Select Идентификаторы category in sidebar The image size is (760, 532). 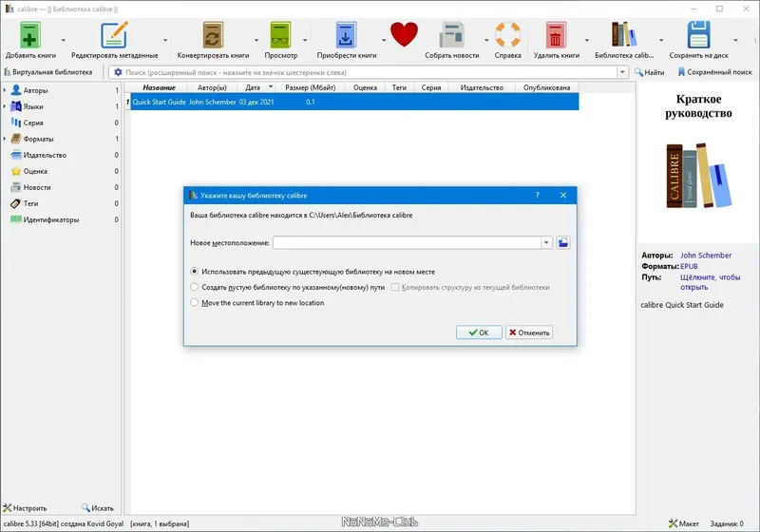pyautogui.click(x=51, y=219)
